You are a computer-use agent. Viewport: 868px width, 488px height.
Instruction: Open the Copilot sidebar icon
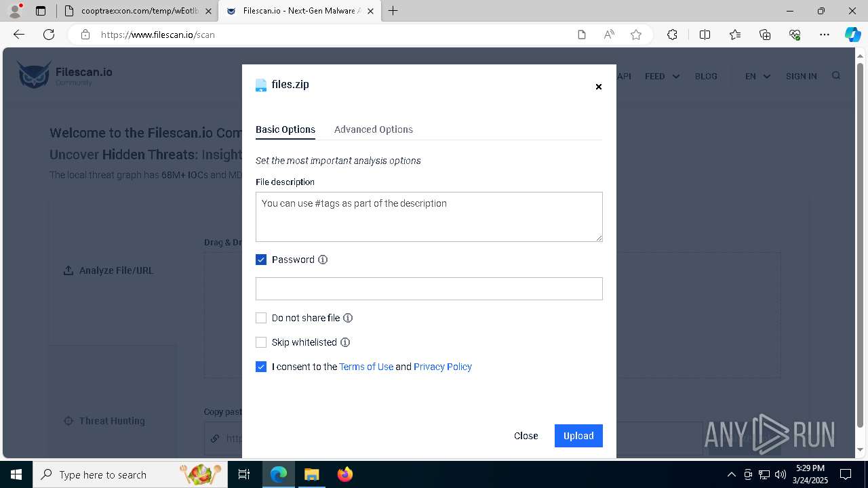pyautogui.click(x=852, y=35)
